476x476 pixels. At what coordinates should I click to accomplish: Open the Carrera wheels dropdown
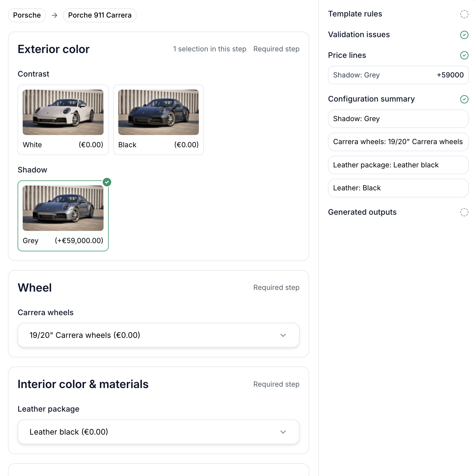tap(159, 335)
